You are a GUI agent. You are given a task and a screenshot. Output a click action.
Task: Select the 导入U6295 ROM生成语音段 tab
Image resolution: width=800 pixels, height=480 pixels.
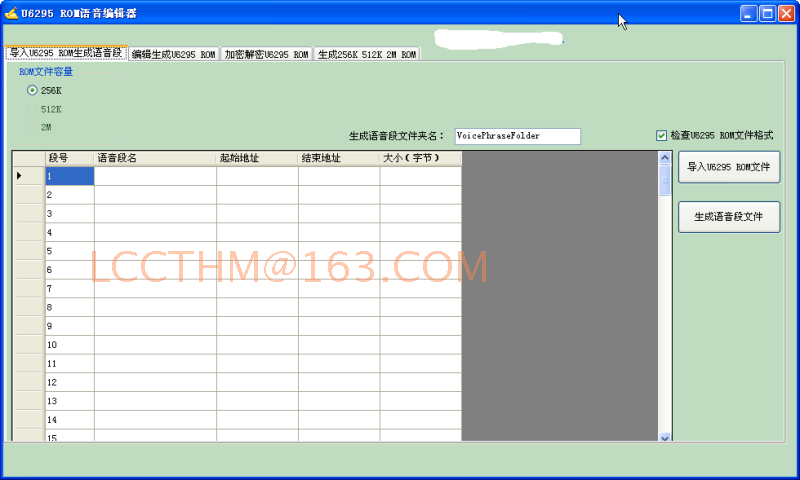point(65,53)
